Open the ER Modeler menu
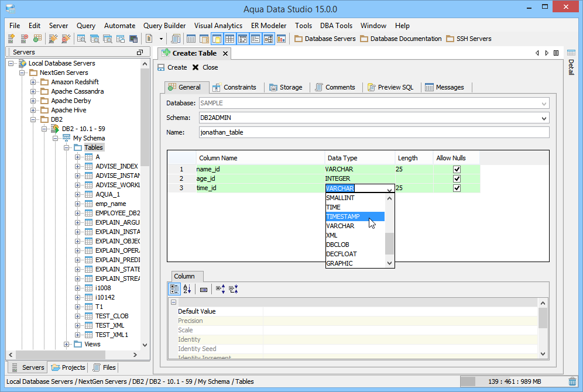 (x=268, y=26)
